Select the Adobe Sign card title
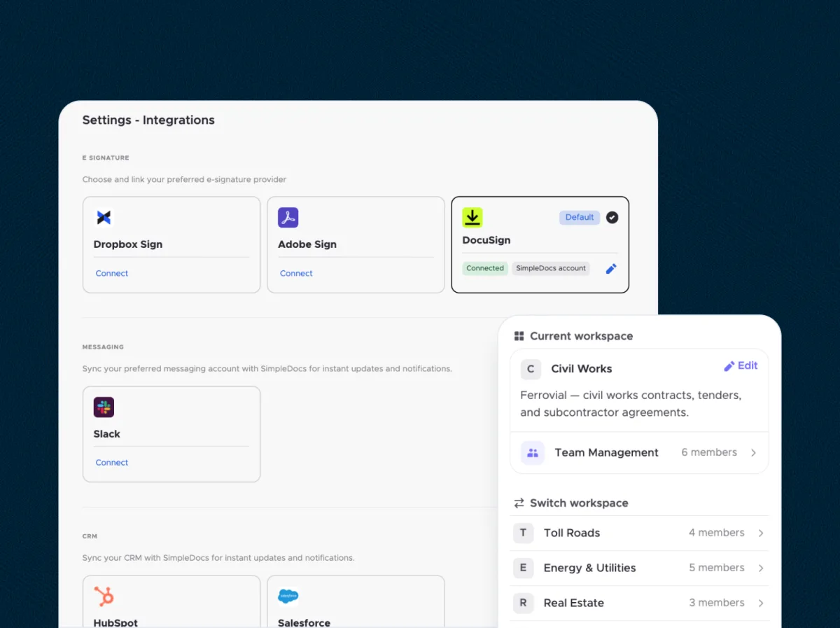The image size is (840, 628). pyautogui.click(x=307, y=244)
